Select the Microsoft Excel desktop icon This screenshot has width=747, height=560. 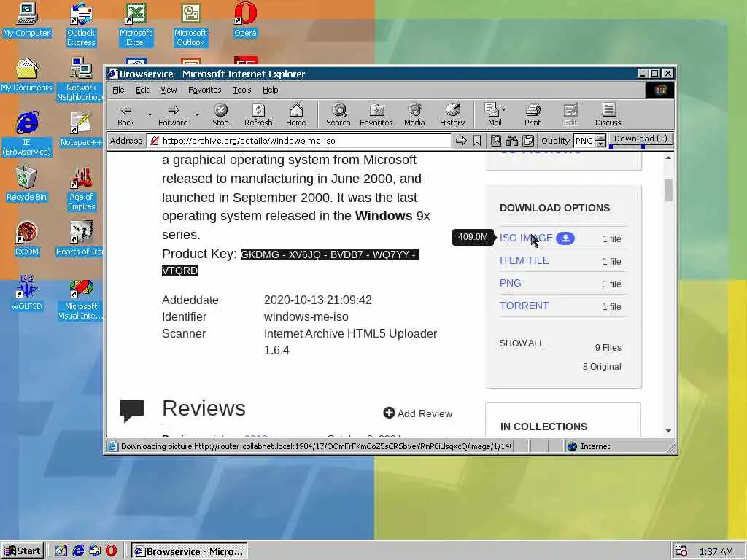coord(136,25)
